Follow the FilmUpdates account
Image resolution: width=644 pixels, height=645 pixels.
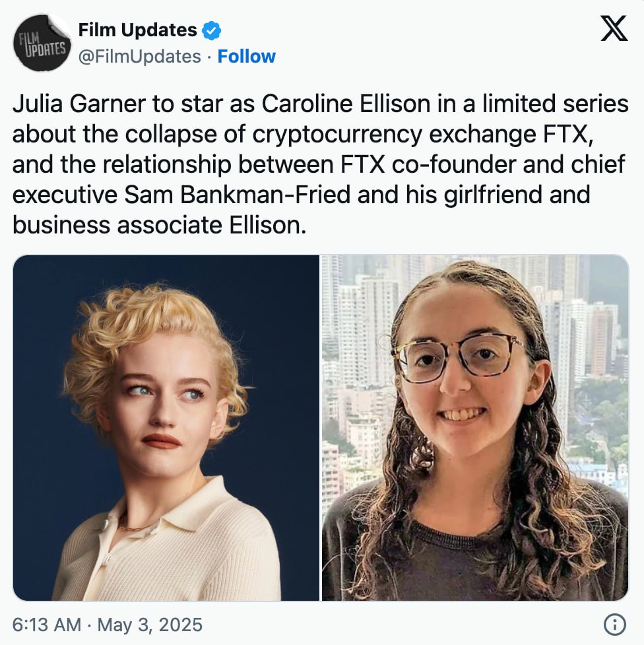[247, 56]
